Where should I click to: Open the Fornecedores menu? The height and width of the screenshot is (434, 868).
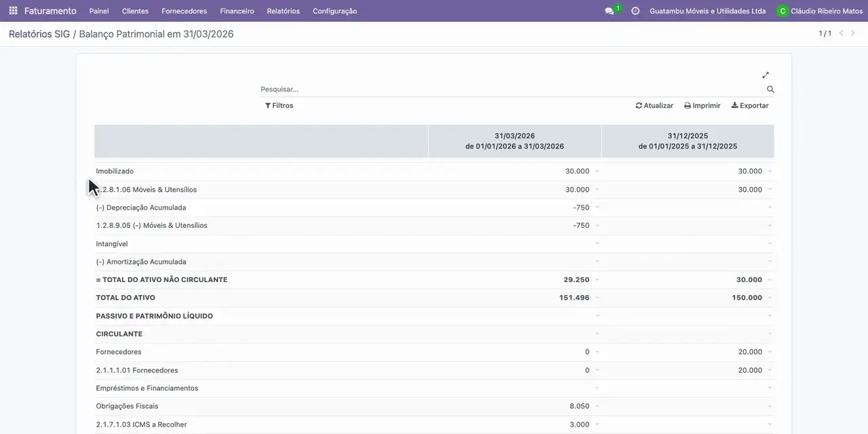click(x=184, y=11)
